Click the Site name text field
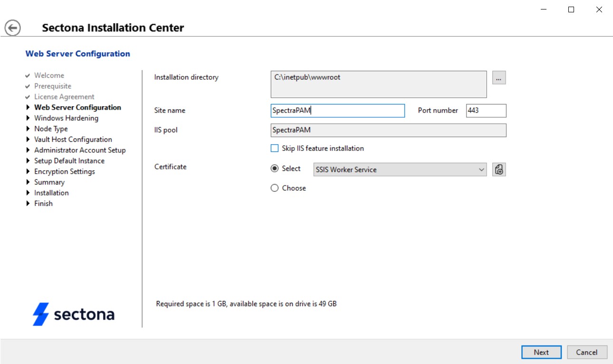 (x=337, y=111)
